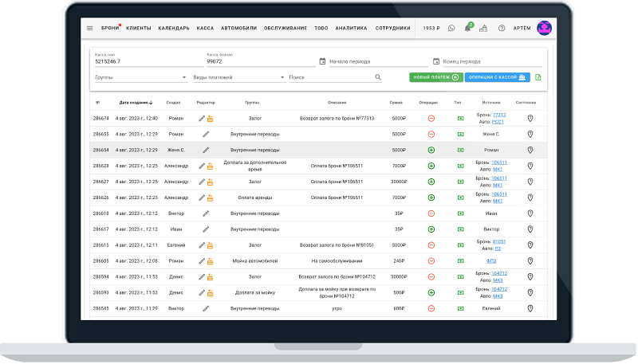Open the help question mark icon

pyautogui.click(x=502, y=28)
